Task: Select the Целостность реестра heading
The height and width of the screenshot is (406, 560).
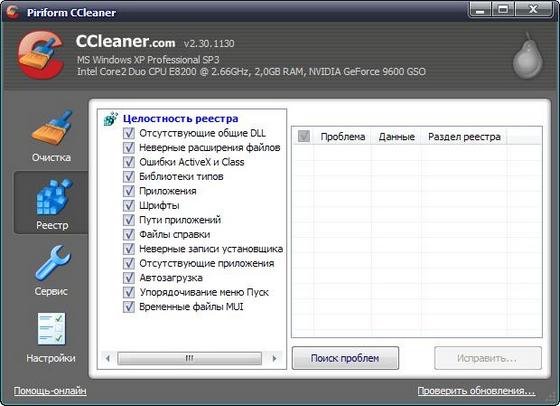Action: click(x=180, y=119)
